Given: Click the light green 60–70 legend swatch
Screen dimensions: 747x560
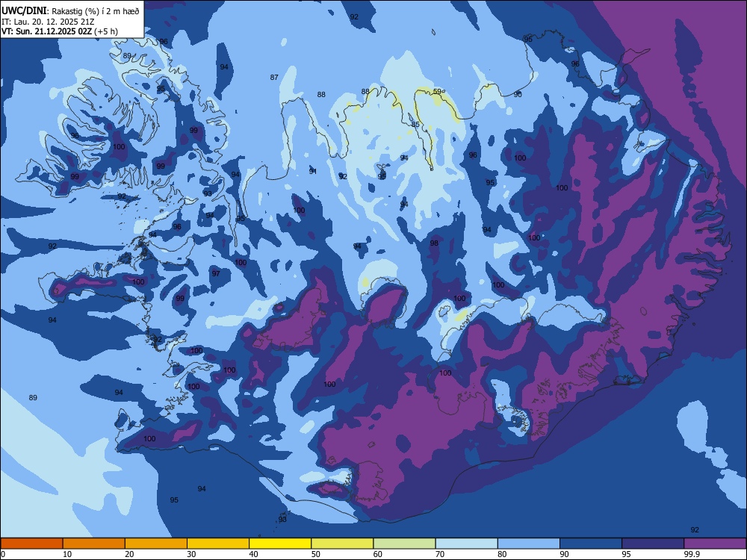Looking at the screenshot, I should click(404, 544).
